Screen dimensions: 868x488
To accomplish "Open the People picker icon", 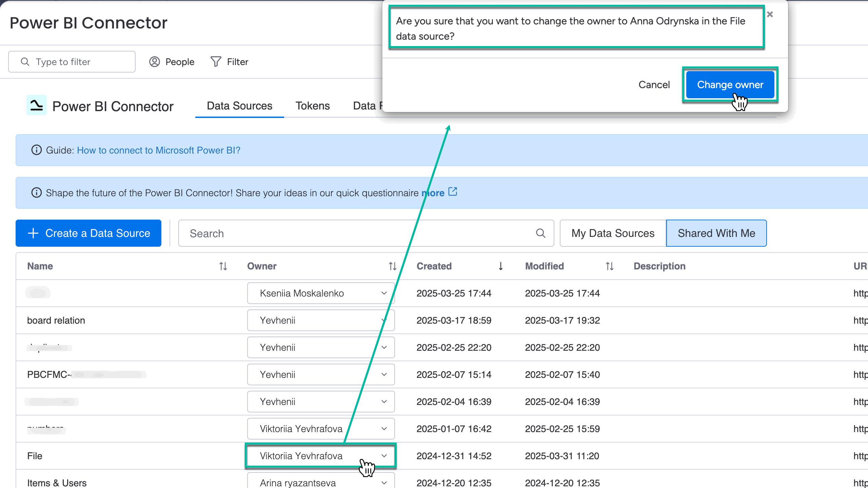I will point(155,62).
